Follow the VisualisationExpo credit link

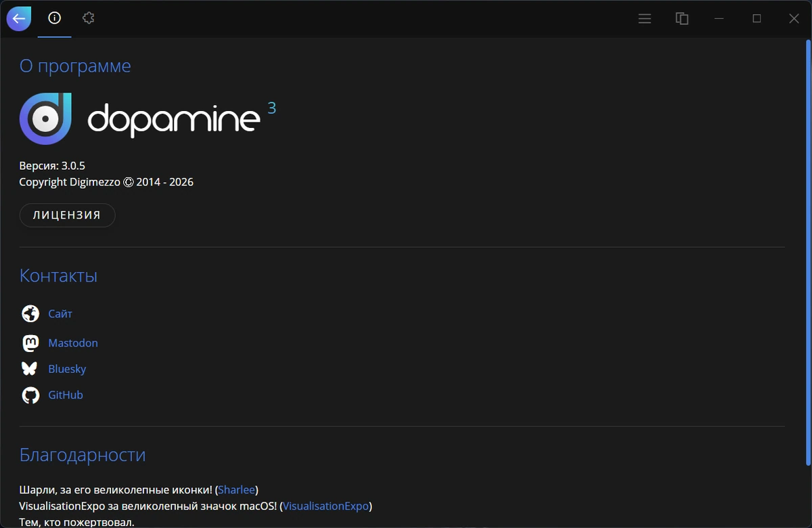click(x=325, y=506)
